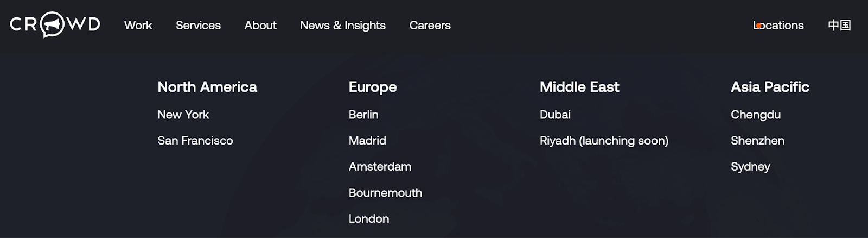
Task: Go to the About page
Action: (x=260, y=26)
